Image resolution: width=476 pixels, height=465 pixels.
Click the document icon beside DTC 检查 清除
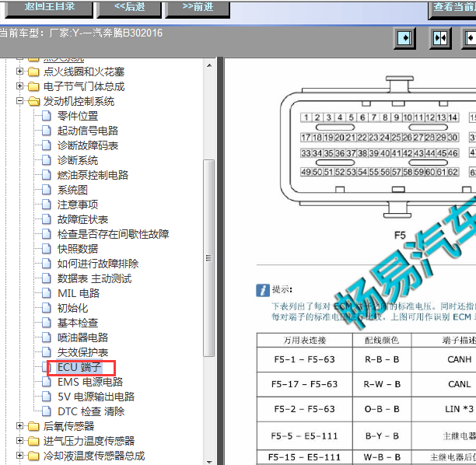[x=46, y=411]
